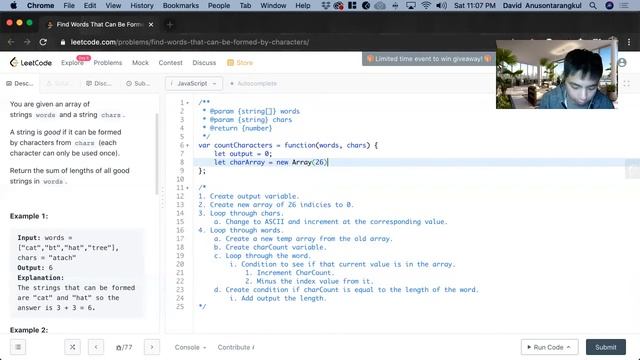This screenshot has width=640, height=360.
Task: Toggle editor fullscreen icon
Action: pyautogui.click(x=627, y=83)
